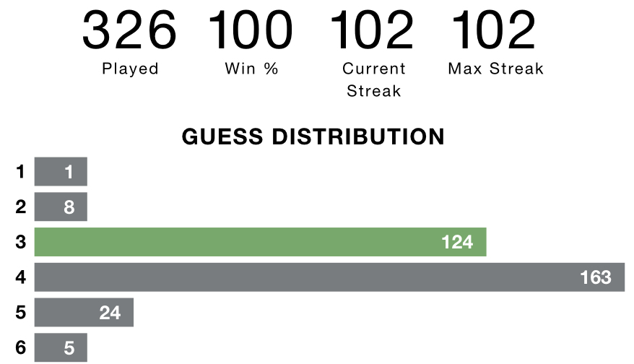Click the longest bar showing 163
This screenshot has width=634, height=364.
pyautogui.click(x=329, y=277)
